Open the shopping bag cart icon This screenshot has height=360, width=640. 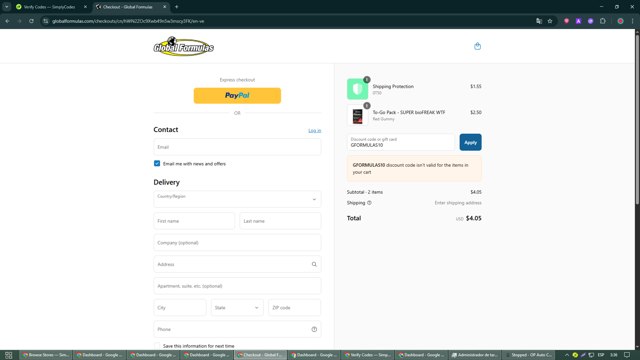[x=477, y=46]
